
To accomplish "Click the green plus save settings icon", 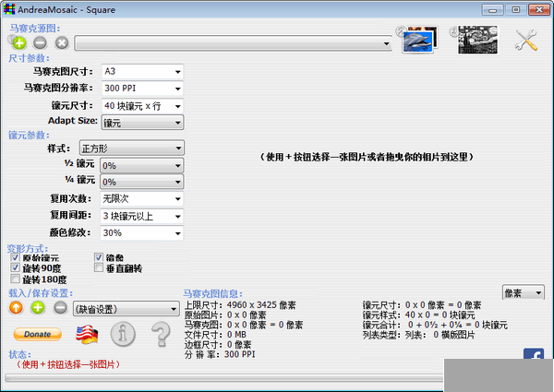I will (x=38, y=308).
